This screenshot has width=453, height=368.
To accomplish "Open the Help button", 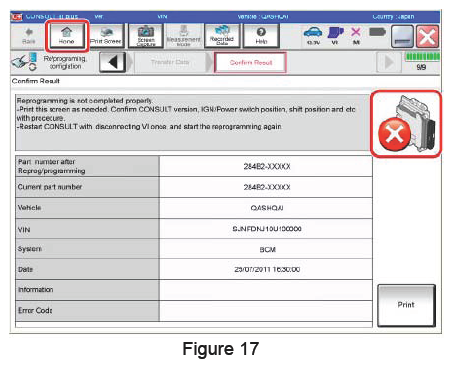I will (261, 36).
